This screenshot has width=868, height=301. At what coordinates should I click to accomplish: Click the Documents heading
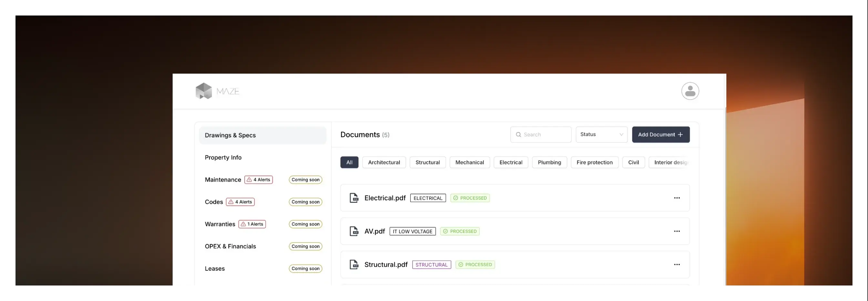360,134
